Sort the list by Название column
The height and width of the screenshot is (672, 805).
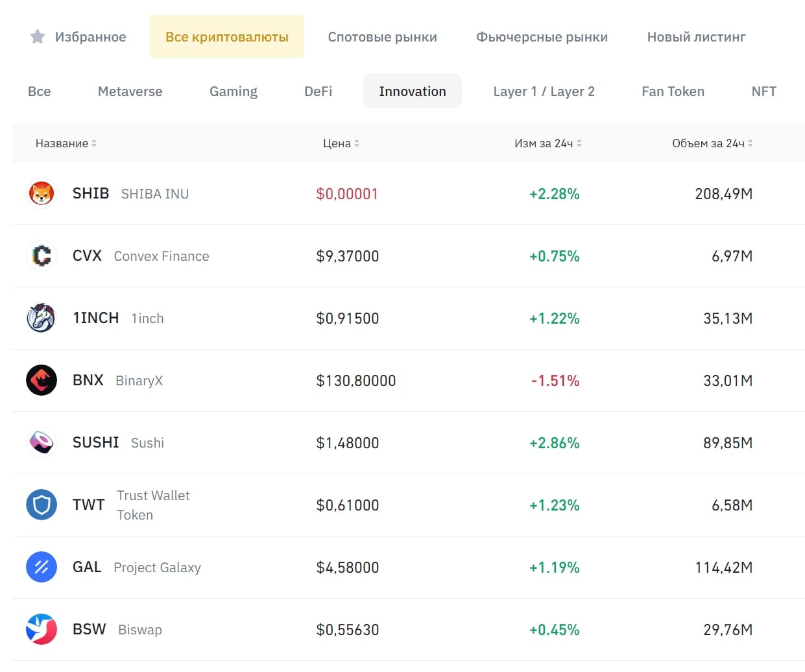[x=66, y=143]
